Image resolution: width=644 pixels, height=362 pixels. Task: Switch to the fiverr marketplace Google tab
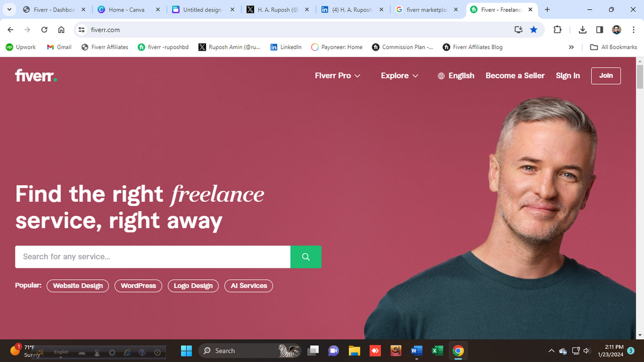click(x=427, y=9)
